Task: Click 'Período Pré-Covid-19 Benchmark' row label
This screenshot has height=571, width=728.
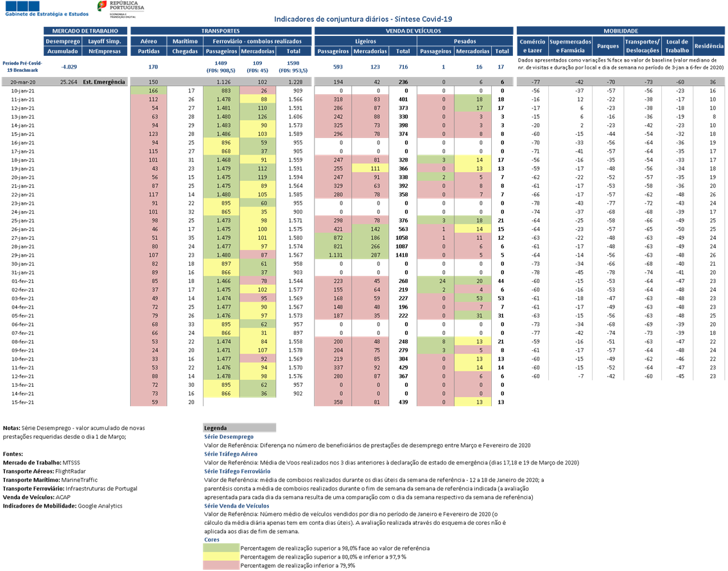Action: tap(22, 66)
